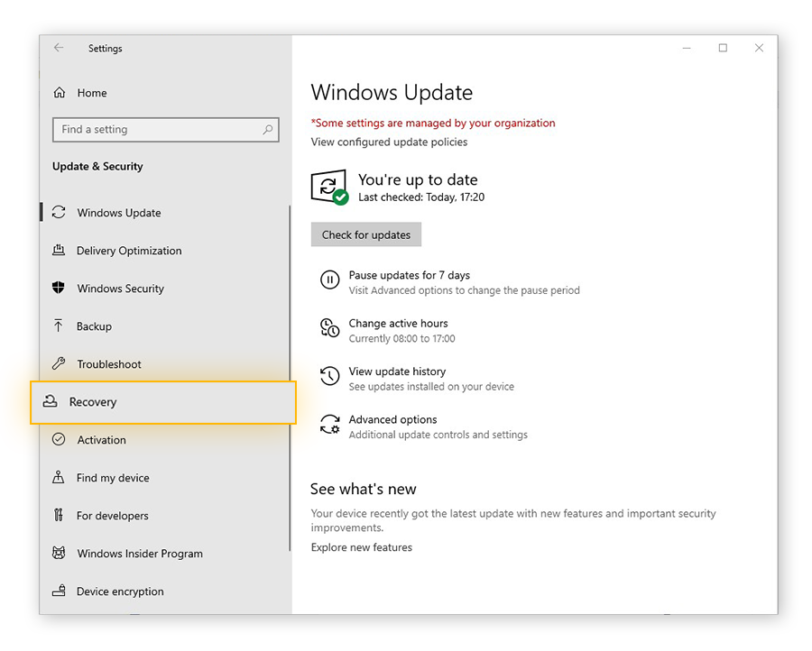Open the Troubleshoot section
Screen dimensions: 812x651
[108, 364]
